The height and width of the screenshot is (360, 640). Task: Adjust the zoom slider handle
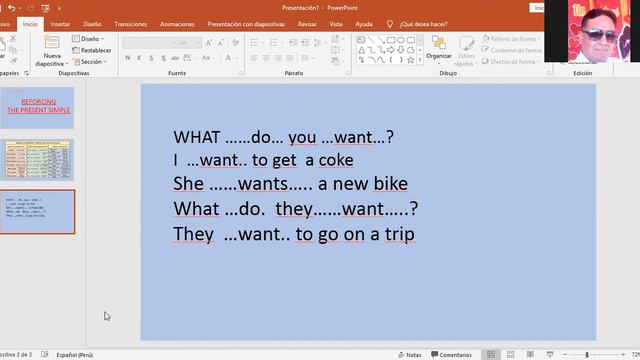[587, 355]
